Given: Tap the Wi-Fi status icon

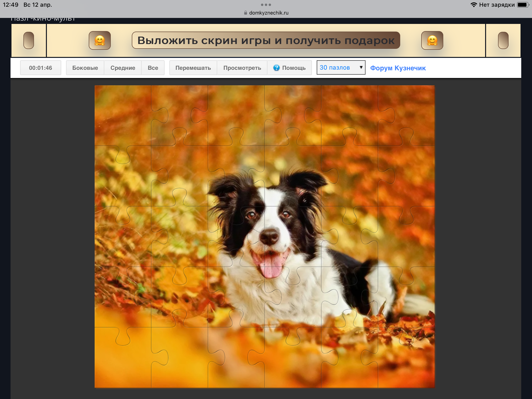Looking at the screenshot, I should (473, 5).
